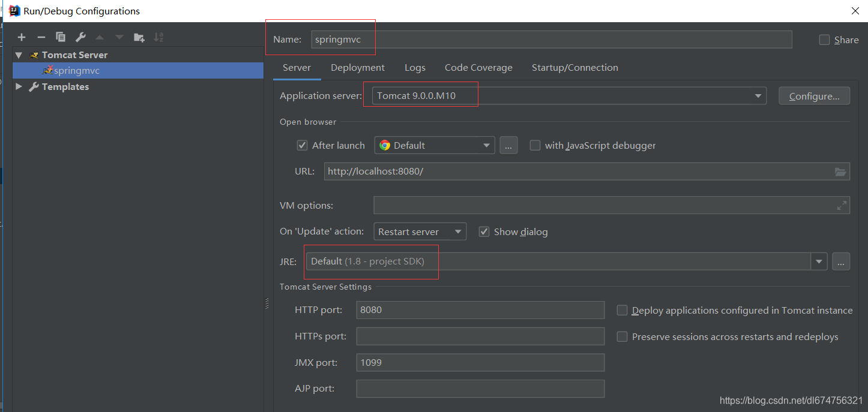This screenshot has height=412, width=868.
Task: Switch to the Startup/Connection tab
Action: 575,68
